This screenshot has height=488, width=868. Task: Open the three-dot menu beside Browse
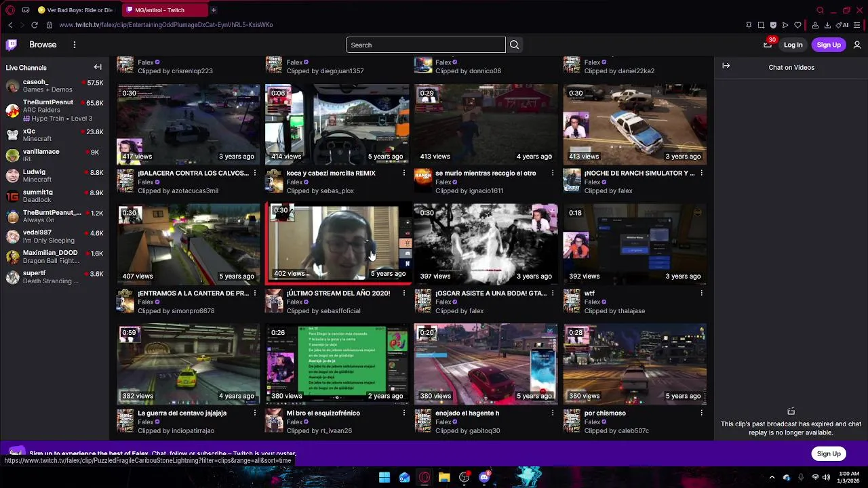tap(75, 45)
